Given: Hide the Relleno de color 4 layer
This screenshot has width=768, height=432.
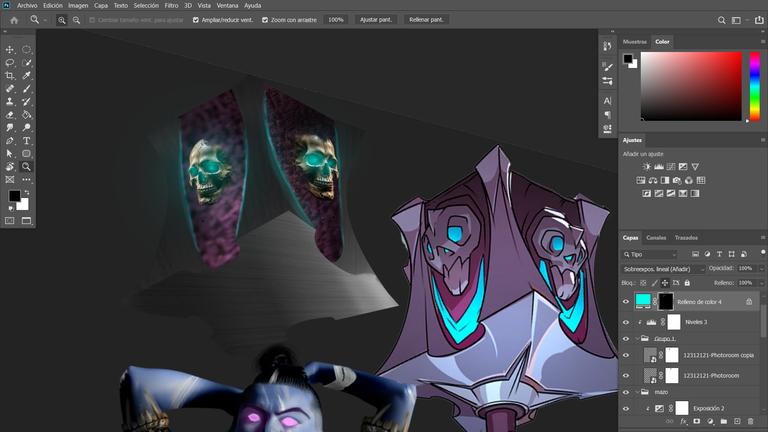Looking at the screenshot, I should click(625, 302).
